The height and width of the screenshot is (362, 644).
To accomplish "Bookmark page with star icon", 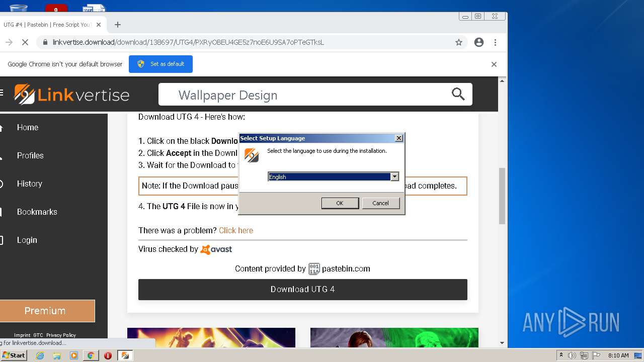I will [x=459, y=42].
